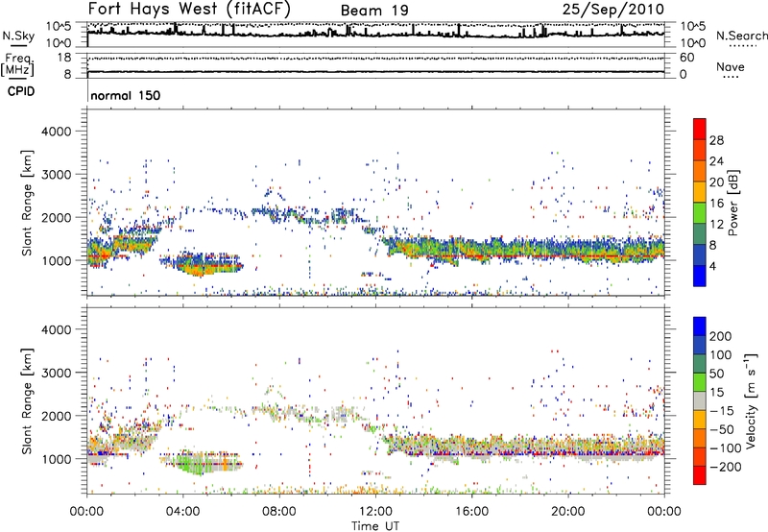This screenshot has height=532, width=768.
Task: Click the 'normal 150' CPID text
Action: tap(126, 95)
